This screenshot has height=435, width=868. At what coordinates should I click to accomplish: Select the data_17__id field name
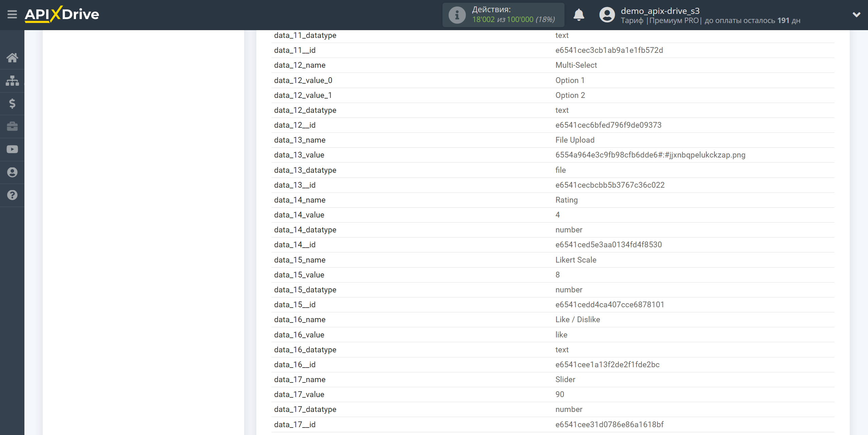click(295, 424)
